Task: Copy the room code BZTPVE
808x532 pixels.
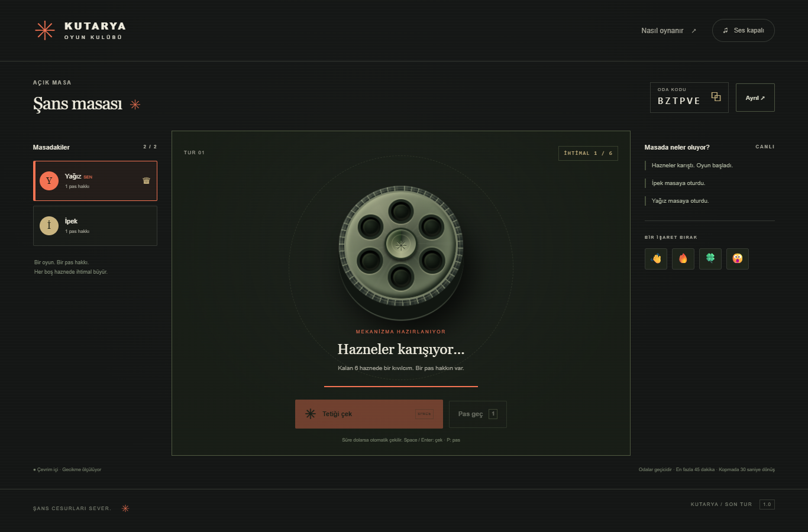Action: click(x=716, y=97)
